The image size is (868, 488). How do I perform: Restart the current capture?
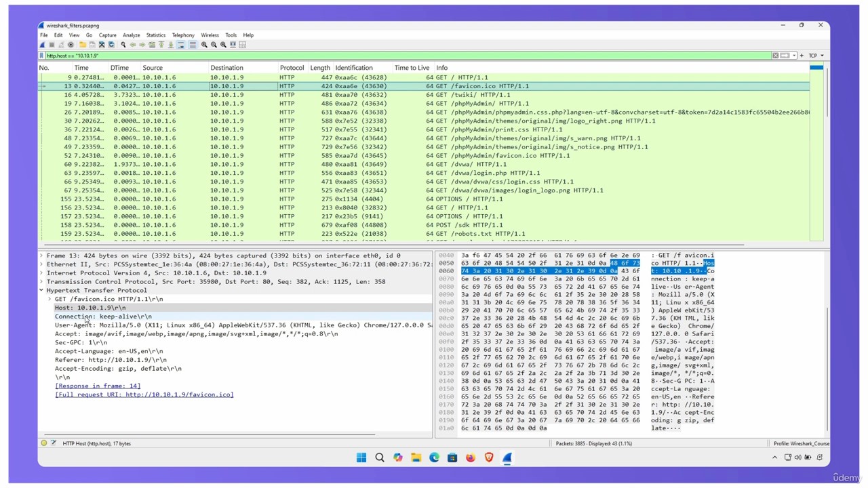61,45
